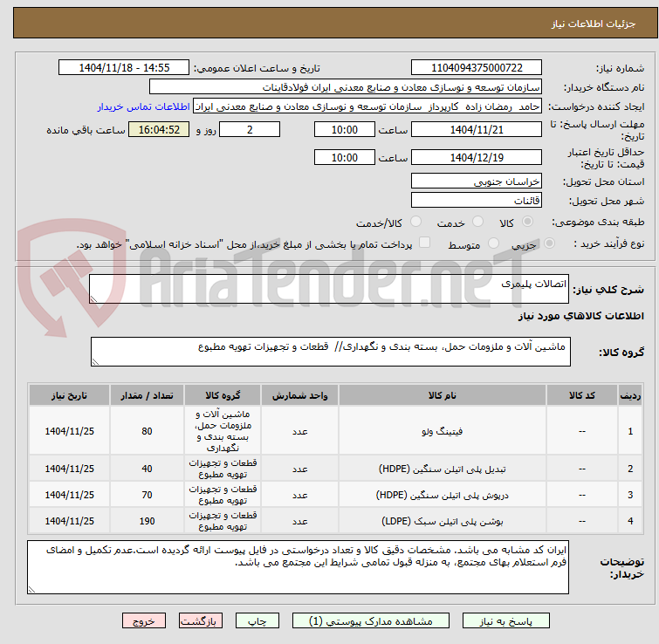Click the نام دستگاه خریدار field
The image size is (659, 644).
point(346,87)
